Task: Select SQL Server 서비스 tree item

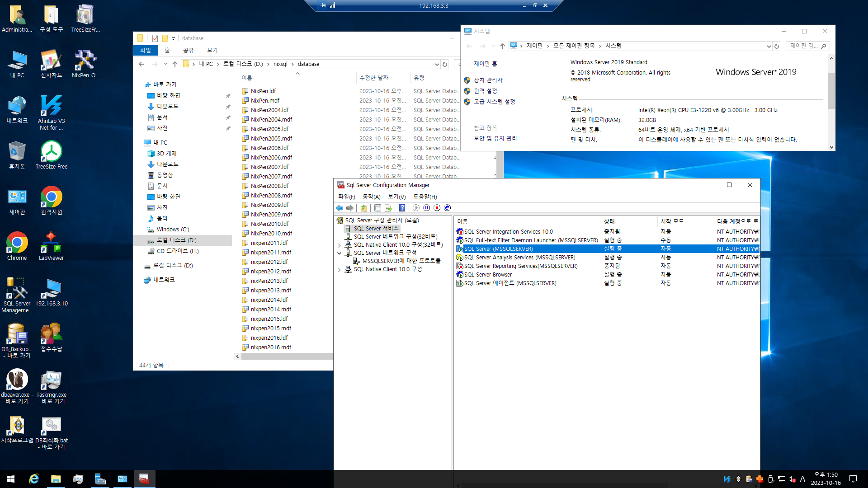Action: pyautogui.click(x=376, y=229)
